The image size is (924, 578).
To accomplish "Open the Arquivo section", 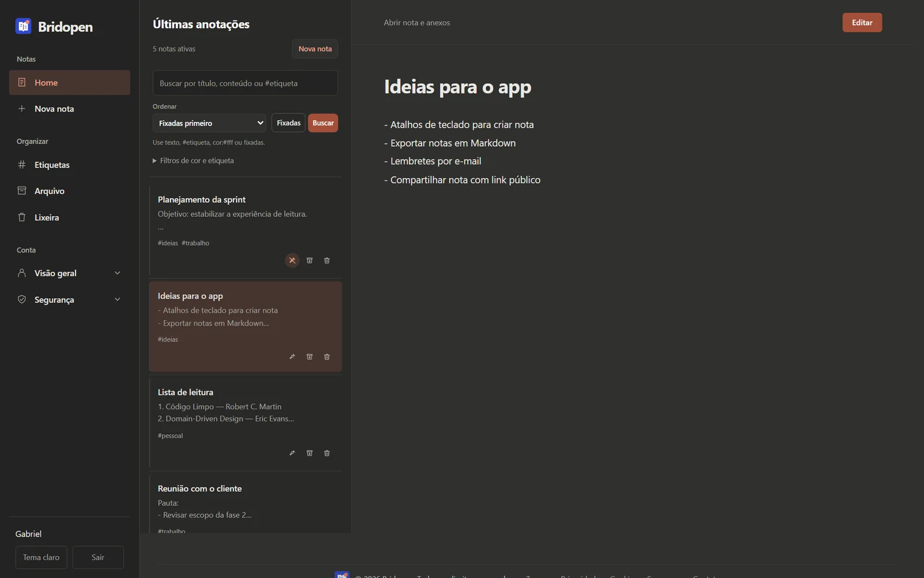I will [x=69, y=191].
